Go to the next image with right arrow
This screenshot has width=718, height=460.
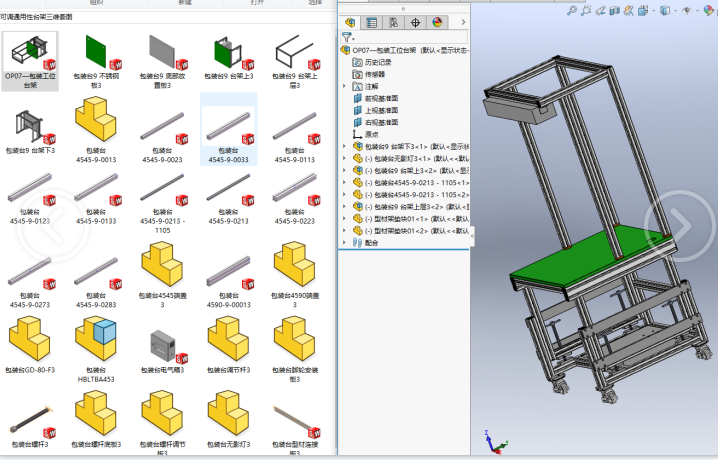click(x=680, y=226)
